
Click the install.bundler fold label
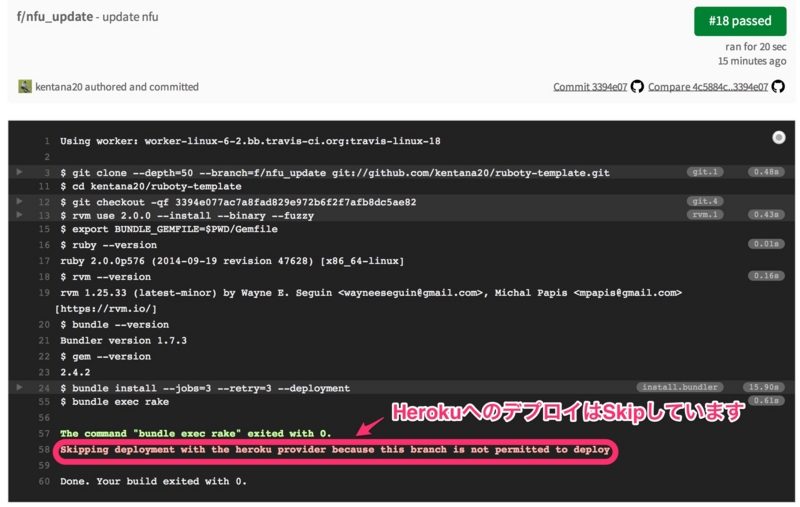(x=680, y=387)
